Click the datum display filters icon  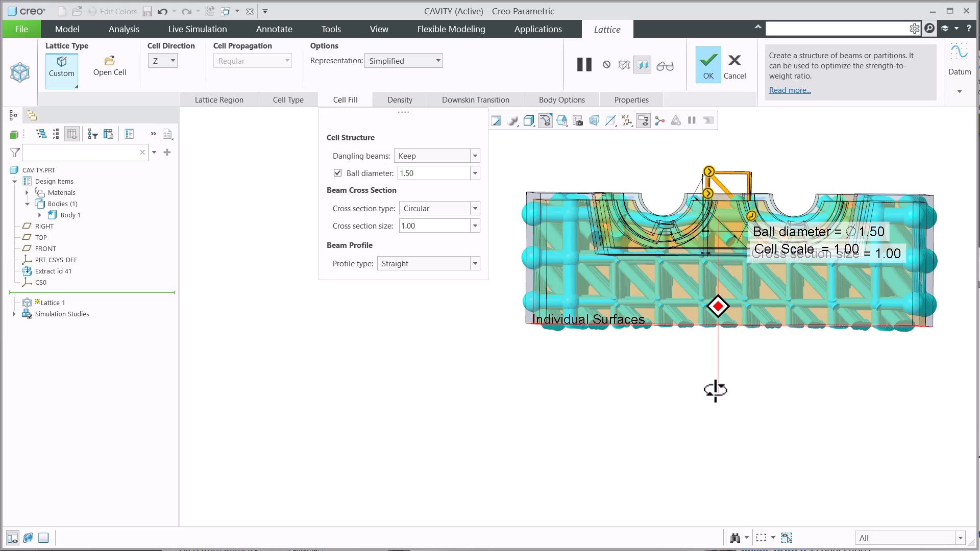[627, 121]
